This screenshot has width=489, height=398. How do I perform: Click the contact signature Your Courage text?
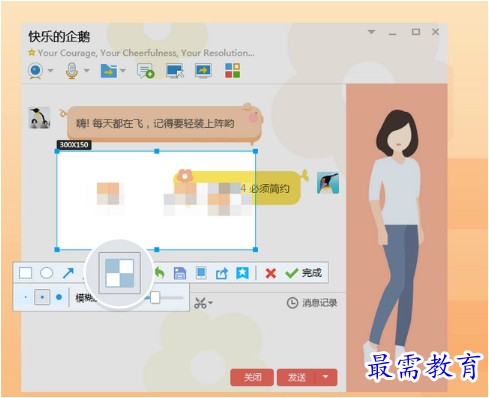tap(146, 53)
